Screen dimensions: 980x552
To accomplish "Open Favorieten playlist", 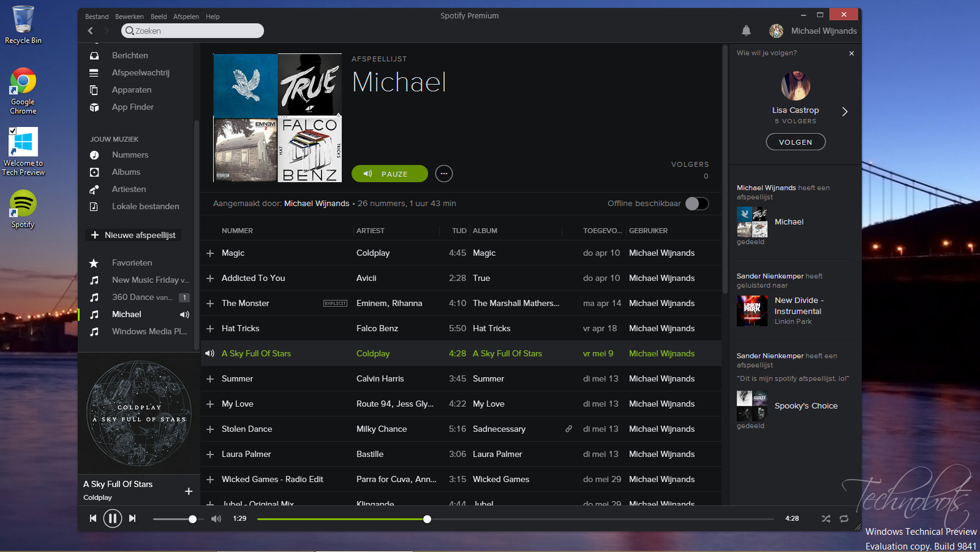I will pyautogui.click(x=132, y=263).
